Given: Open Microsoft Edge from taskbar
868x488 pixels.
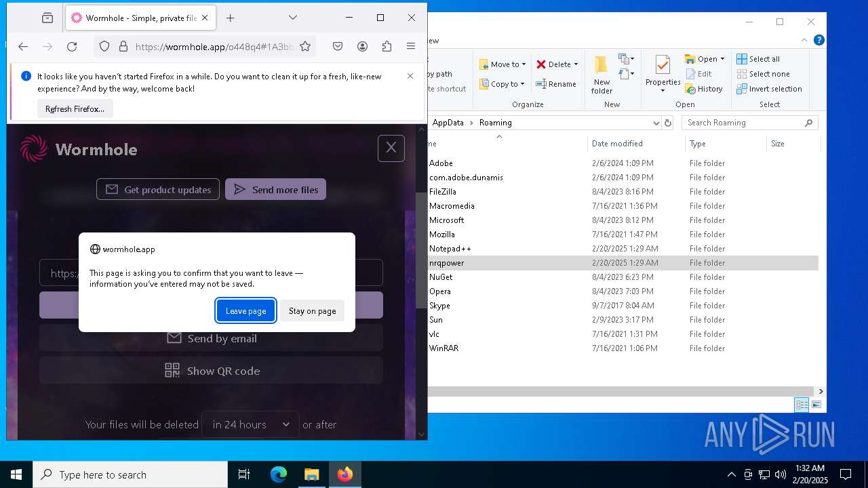Looking at the screenshot, I should [279, 474].
